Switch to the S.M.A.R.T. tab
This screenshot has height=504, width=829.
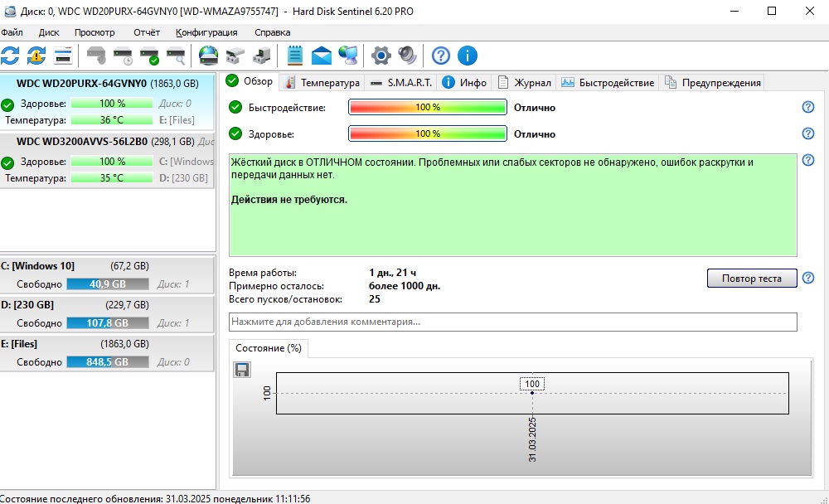pos(400,83)
